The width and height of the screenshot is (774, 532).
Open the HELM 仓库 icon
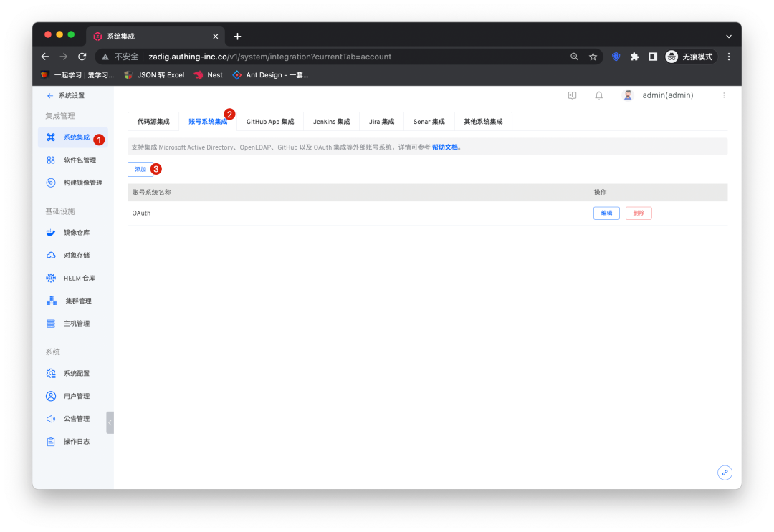[51, 278]
